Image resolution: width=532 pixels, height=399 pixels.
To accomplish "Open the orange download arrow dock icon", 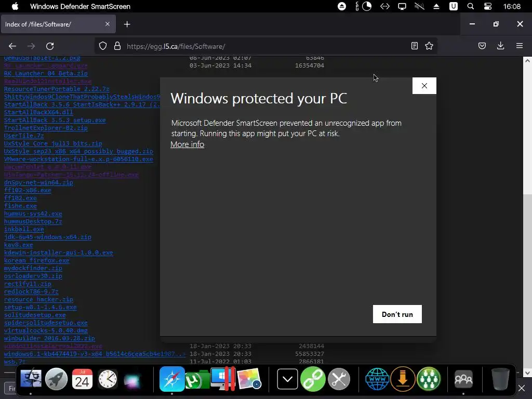I will click(403, 379).
